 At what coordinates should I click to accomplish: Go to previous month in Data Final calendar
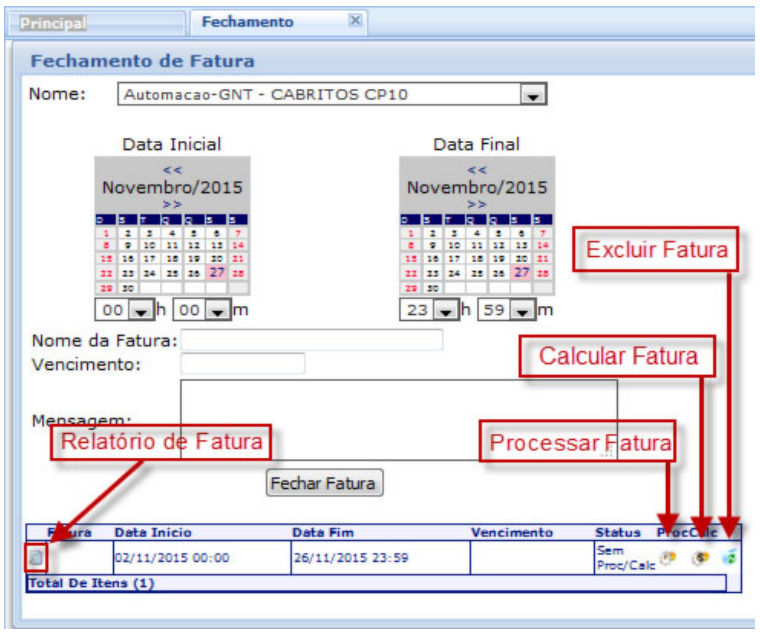(x=477, y=170)
